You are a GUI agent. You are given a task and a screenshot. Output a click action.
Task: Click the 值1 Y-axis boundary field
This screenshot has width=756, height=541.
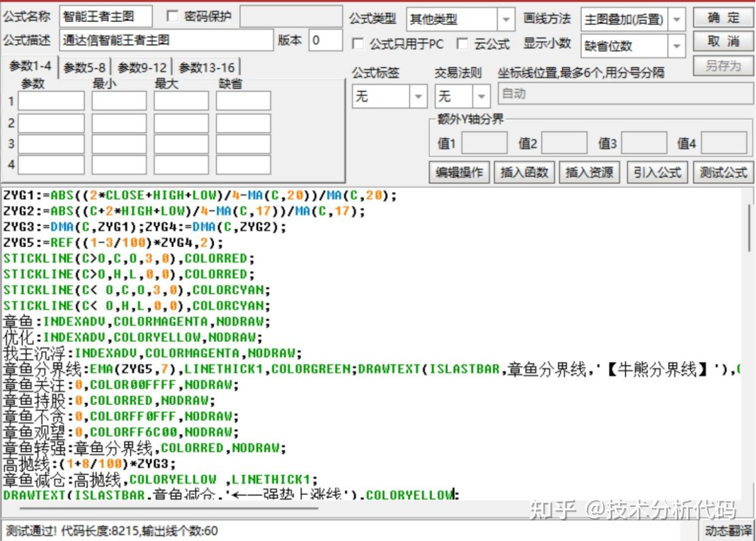tap(484, 143)
